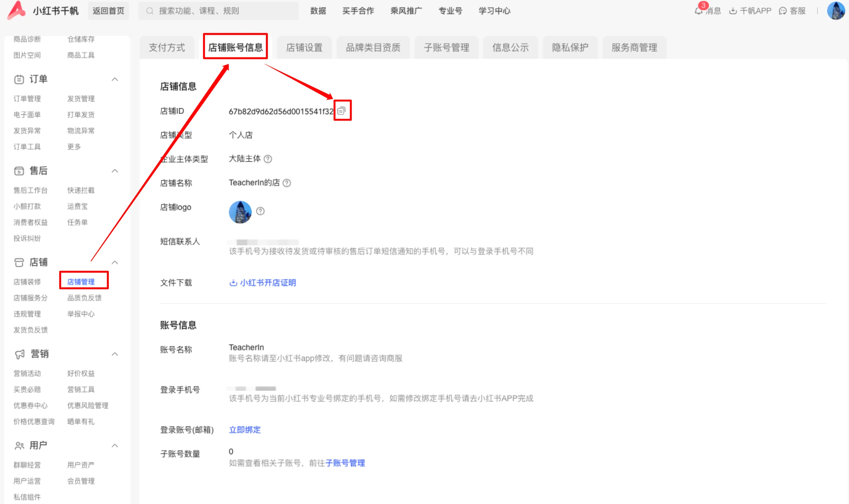
Task: Click the 小红书千帆 logo icon
Action: (16, 10)
